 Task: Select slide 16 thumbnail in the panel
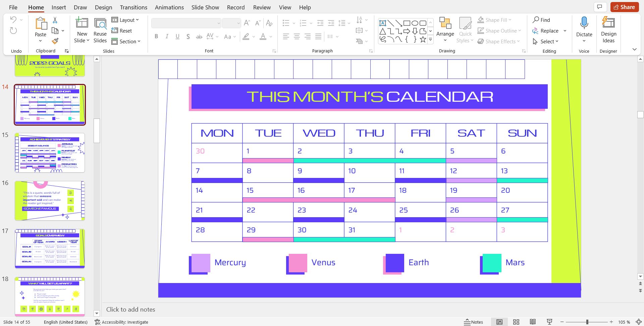tap(50, 200)
